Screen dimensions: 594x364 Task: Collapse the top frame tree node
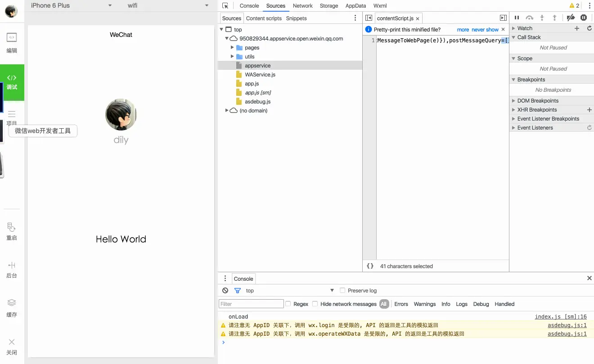click(222, 30)
